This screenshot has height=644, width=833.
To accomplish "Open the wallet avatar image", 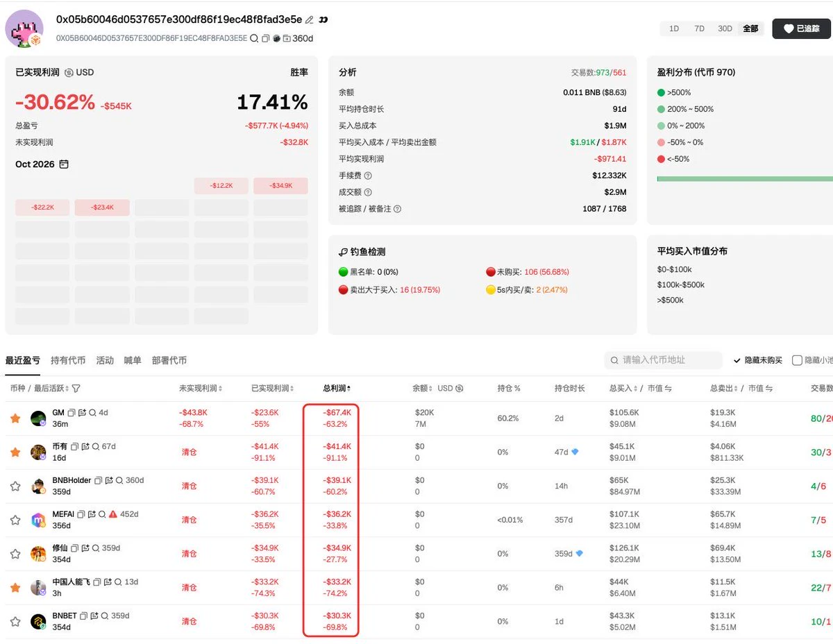I will point(24,28).
